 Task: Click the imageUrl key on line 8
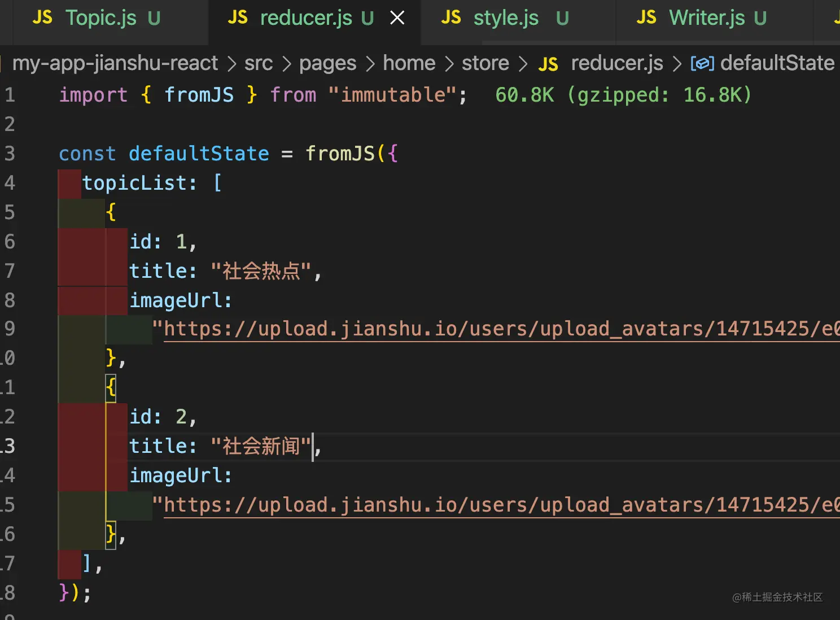pos(175,300)
